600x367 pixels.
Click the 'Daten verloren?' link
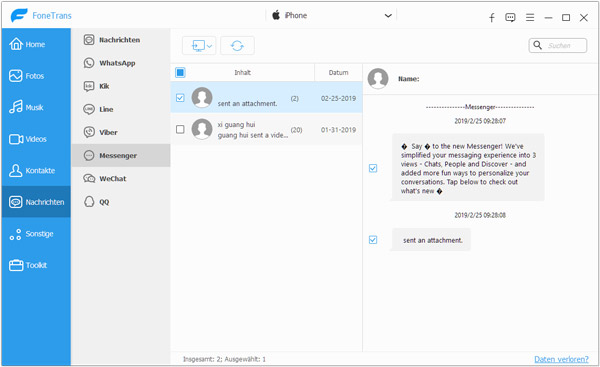point(561,359)
